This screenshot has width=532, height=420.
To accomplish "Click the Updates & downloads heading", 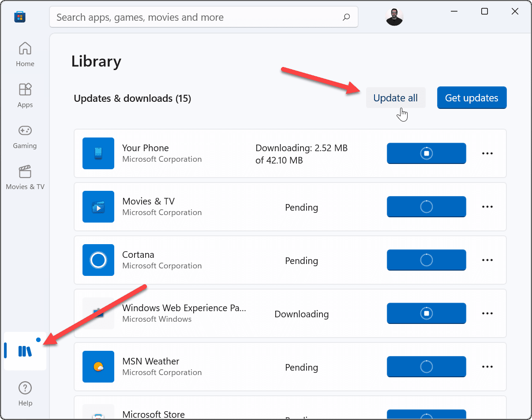I will 132,98.
